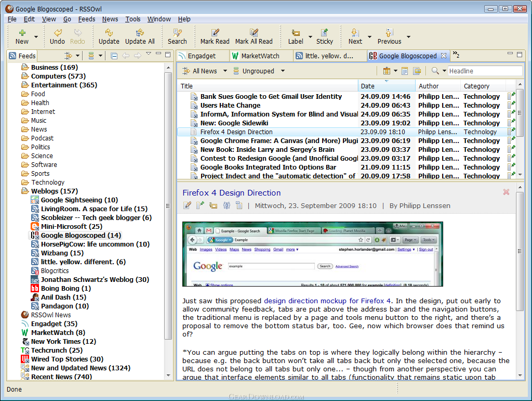Open the Previous dropdown arrow
The height and width of the screenshot is (401, 532).
408,37
